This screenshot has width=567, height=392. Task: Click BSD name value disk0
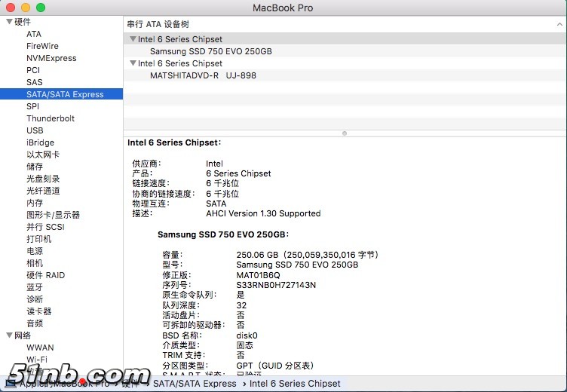click(247, 335)
